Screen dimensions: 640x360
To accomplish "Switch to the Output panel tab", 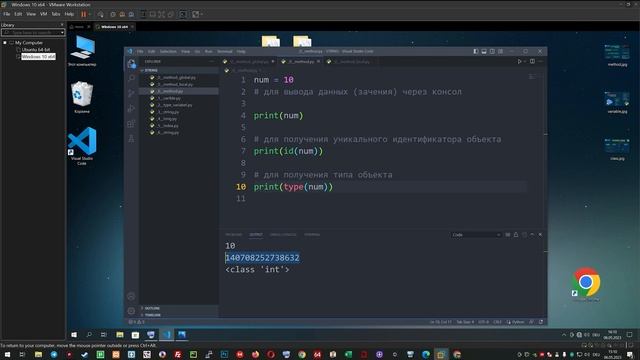I will (256, 235).
